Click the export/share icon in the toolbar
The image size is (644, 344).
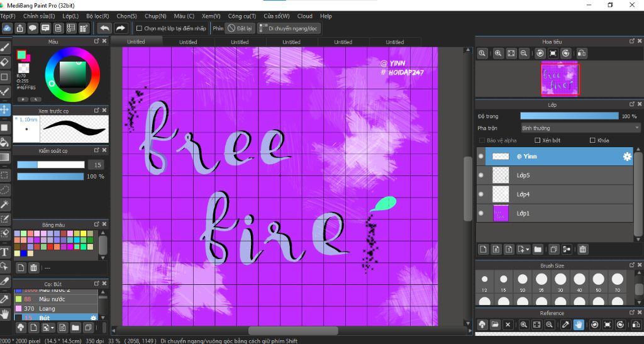[19, 28]
